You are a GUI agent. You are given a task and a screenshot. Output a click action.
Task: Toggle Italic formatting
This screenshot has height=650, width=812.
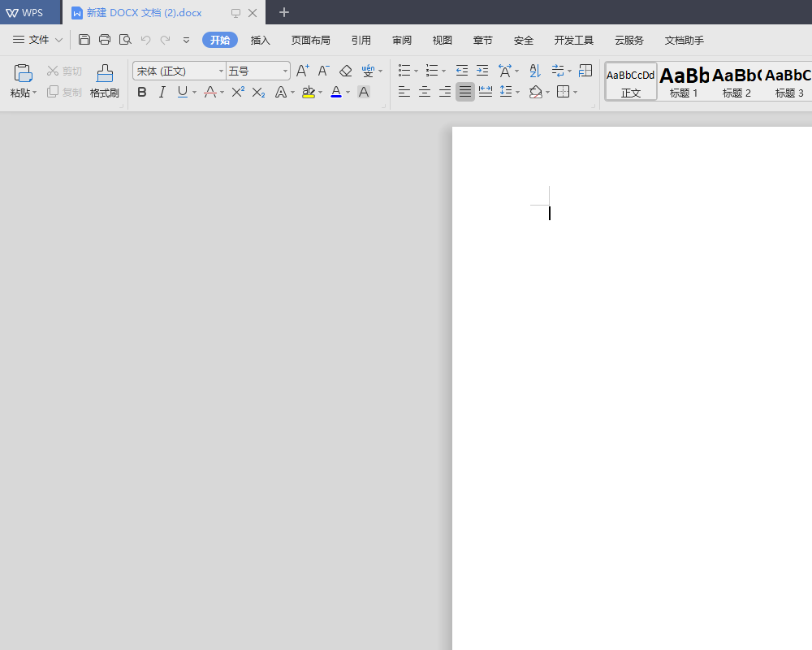(162, 93)
